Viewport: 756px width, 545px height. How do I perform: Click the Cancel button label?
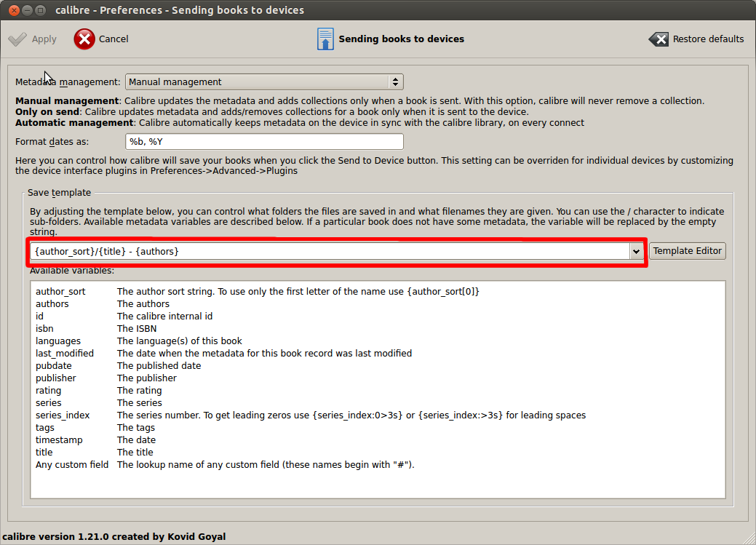[114, 39]
